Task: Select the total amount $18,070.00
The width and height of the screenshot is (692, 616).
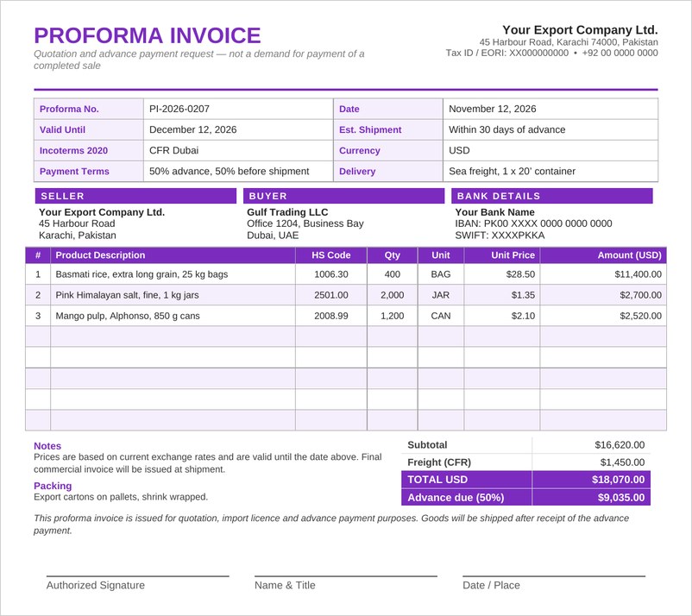Action: coord(618,480)
